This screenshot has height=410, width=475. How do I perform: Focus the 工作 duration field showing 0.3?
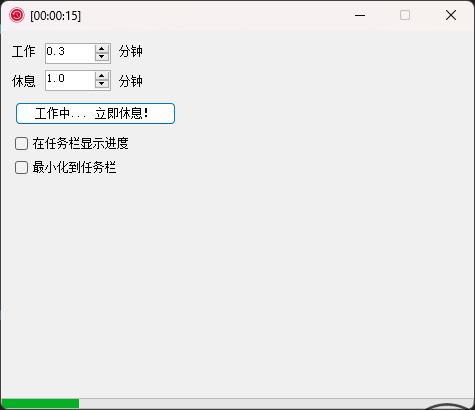[x=70, y=53]
